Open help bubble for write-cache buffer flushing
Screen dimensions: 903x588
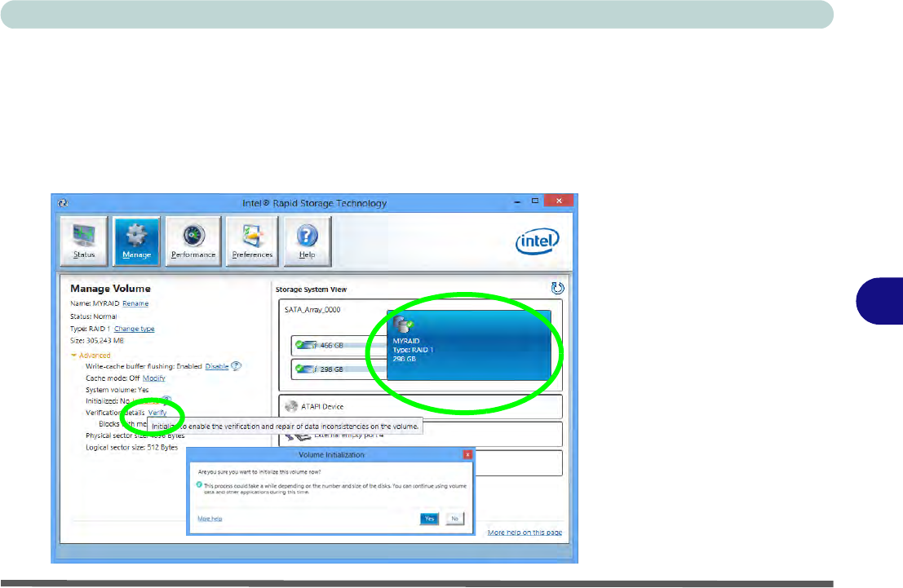click(x=236, y=366)
